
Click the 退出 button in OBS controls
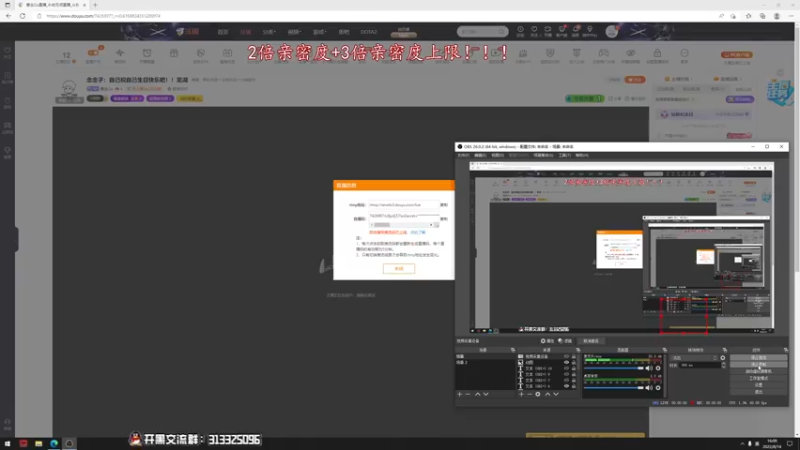758,392
